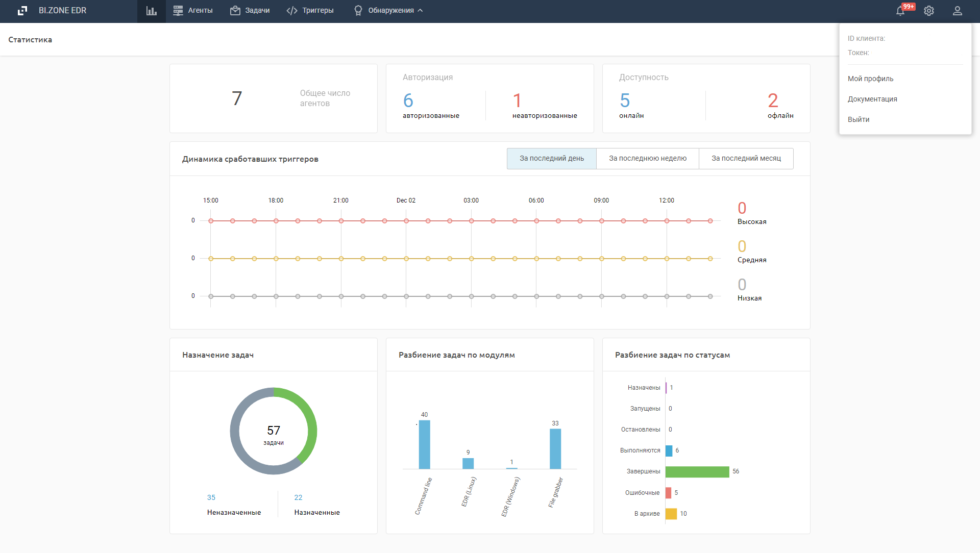Open Мой профиль from user menu

pyautogui.click(x=870, y=79)
